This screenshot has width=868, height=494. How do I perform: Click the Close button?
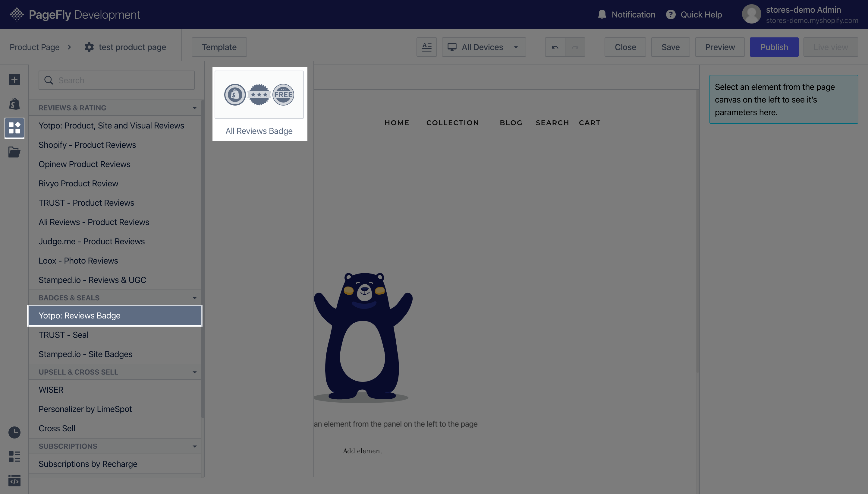(625, 47)
